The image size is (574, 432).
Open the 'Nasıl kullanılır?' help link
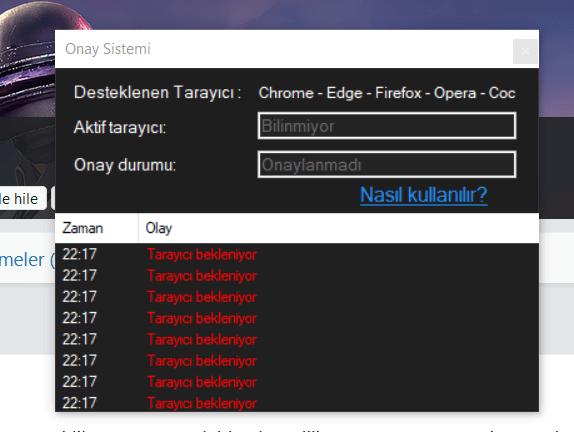[424, 195]
